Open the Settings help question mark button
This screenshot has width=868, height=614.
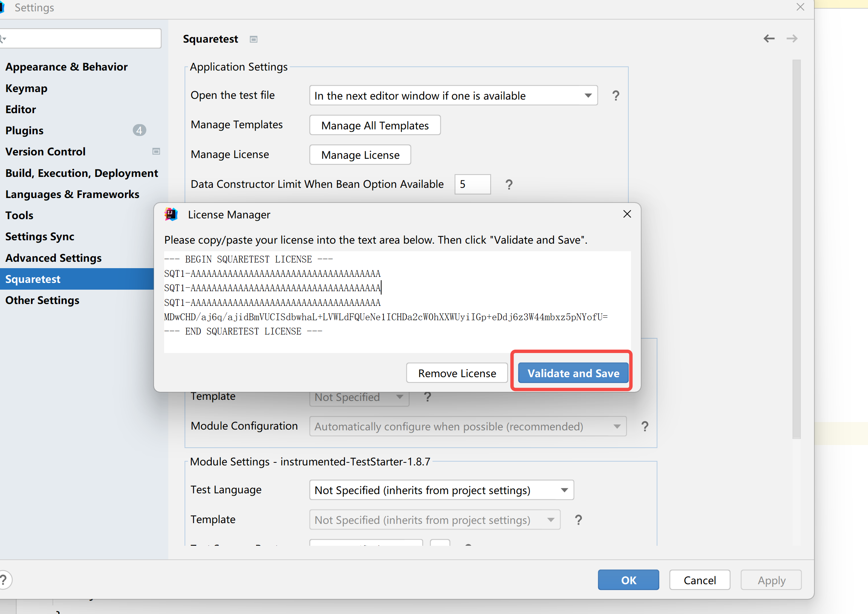tap(4, 580)
